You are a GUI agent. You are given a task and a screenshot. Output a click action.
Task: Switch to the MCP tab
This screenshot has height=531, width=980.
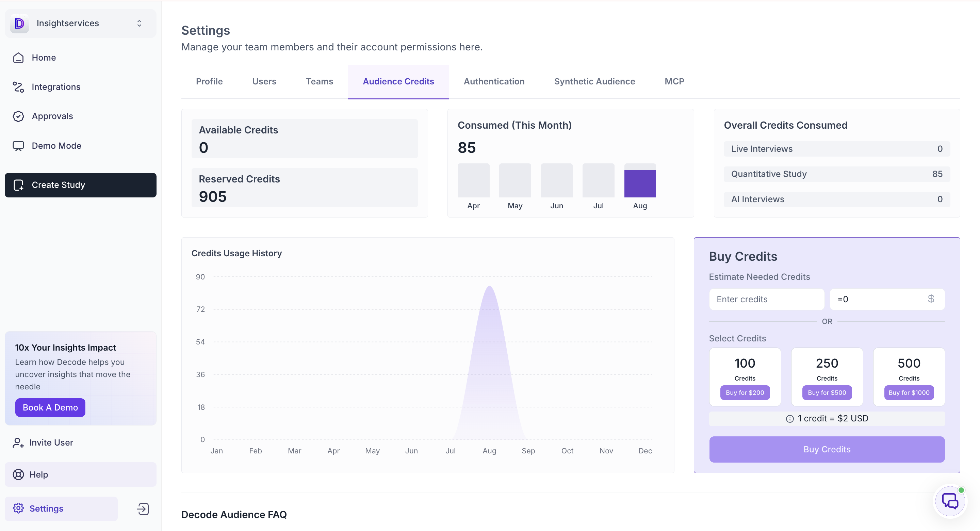coord(674,81)
